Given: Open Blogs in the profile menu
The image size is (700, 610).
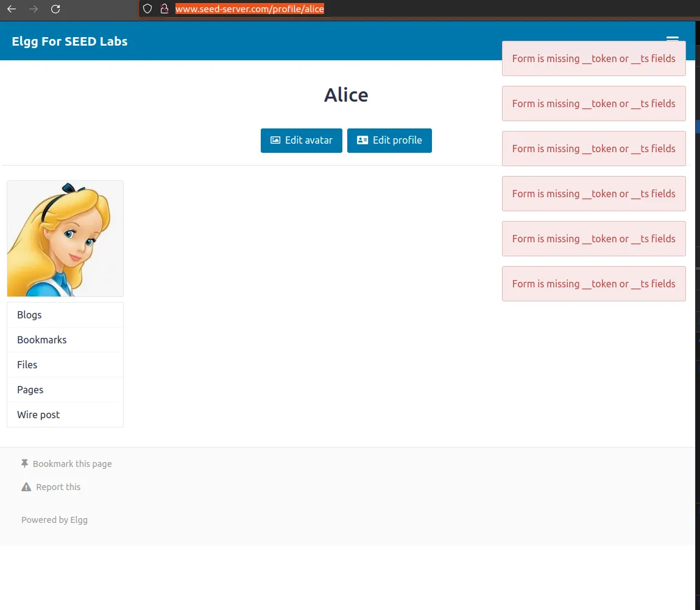Looking at the screenshot, I should click(29, 315).
